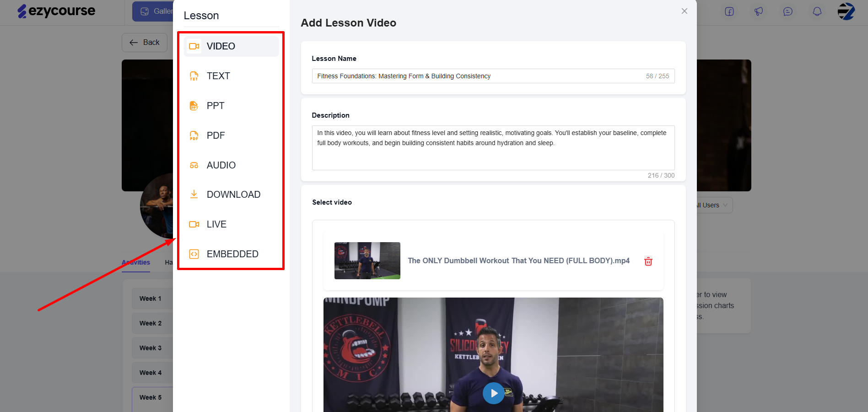
Task: Click the ezycourse logo
Action: tap(56, 11)
